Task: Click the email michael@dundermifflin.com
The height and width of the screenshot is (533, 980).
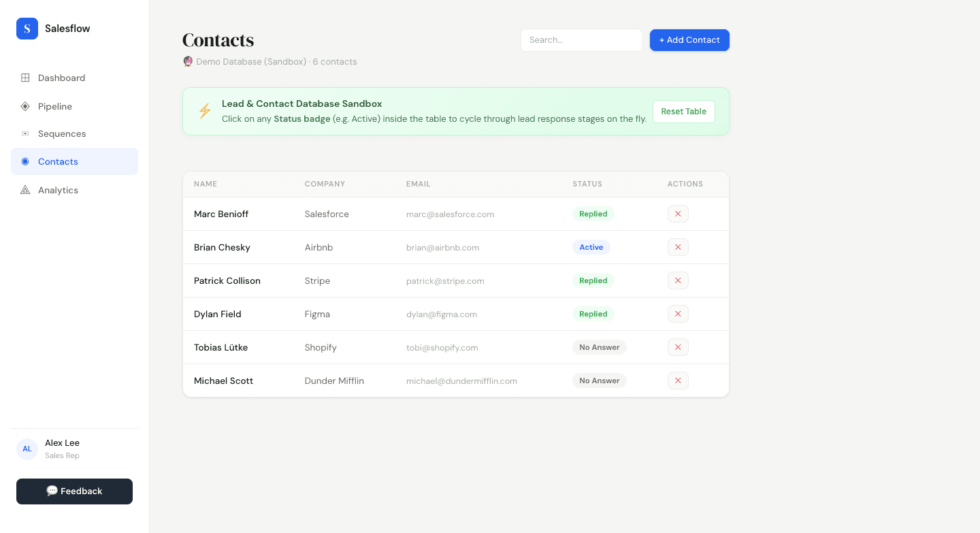Action: click(462, 381)
